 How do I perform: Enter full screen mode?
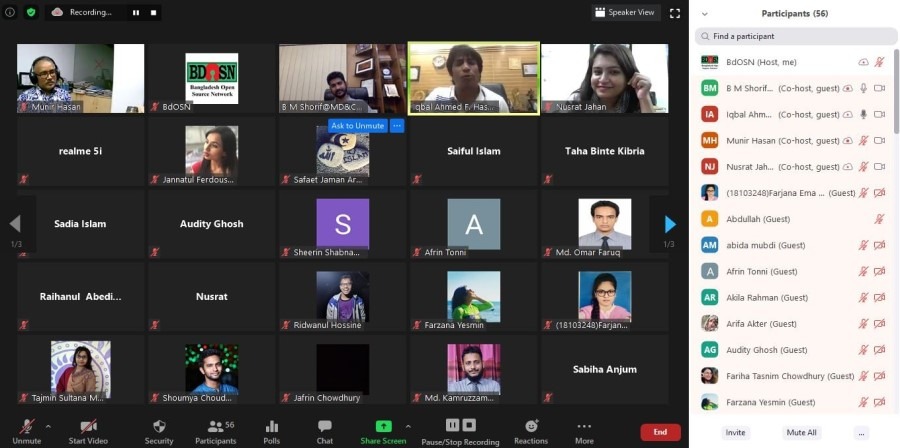point(675,12)
